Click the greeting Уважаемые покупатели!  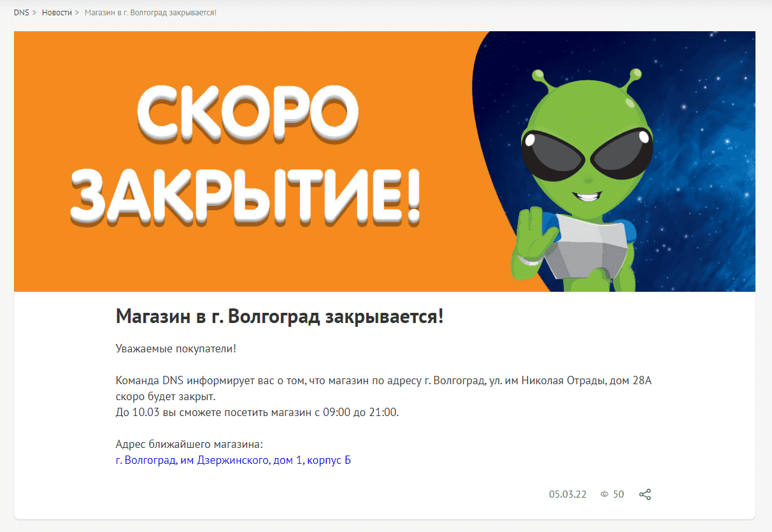[x=176, y=349]
